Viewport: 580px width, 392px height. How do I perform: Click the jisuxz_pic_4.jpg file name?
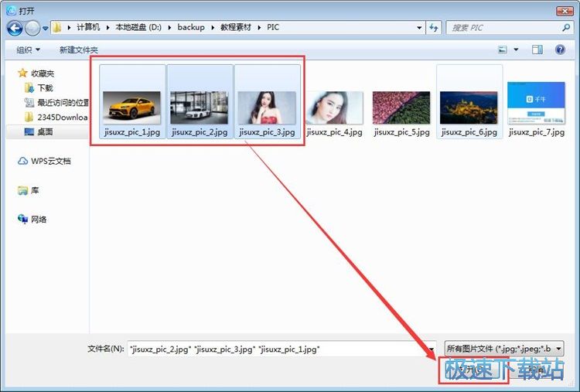(334, 132)
